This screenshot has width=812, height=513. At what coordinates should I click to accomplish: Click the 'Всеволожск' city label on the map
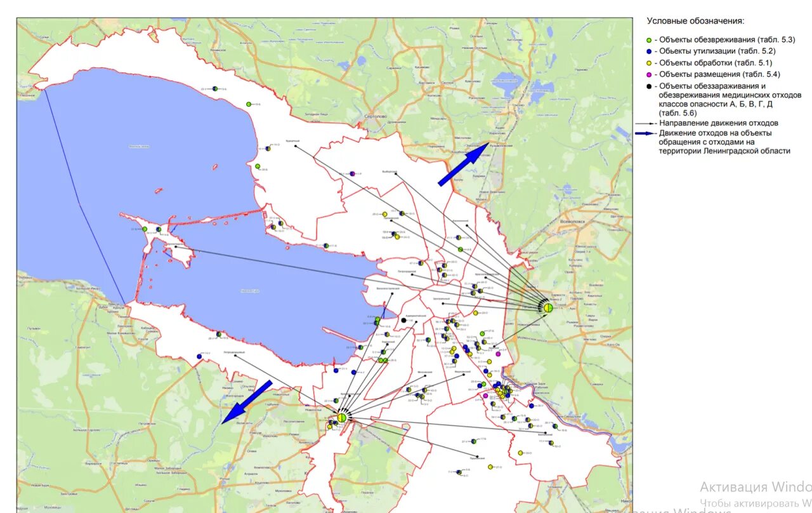[x=572, y=221]
